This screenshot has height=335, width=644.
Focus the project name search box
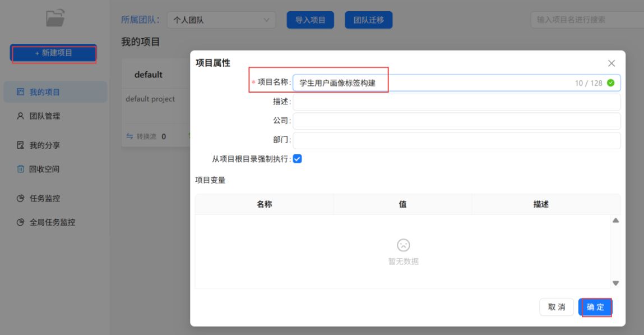[x=587, y=20]
